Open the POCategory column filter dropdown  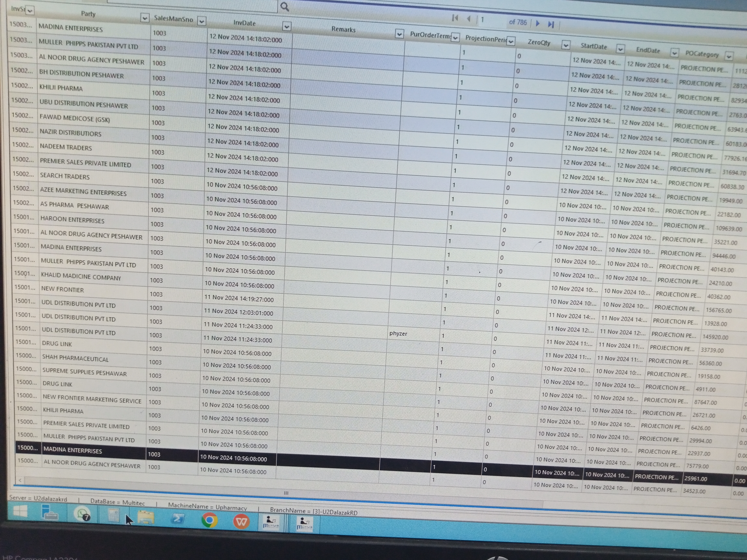(x=729, y=56)
